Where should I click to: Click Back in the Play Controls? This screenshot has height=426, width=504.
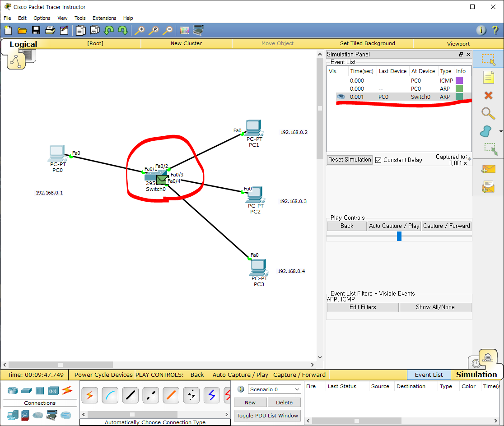pos(347,226)
